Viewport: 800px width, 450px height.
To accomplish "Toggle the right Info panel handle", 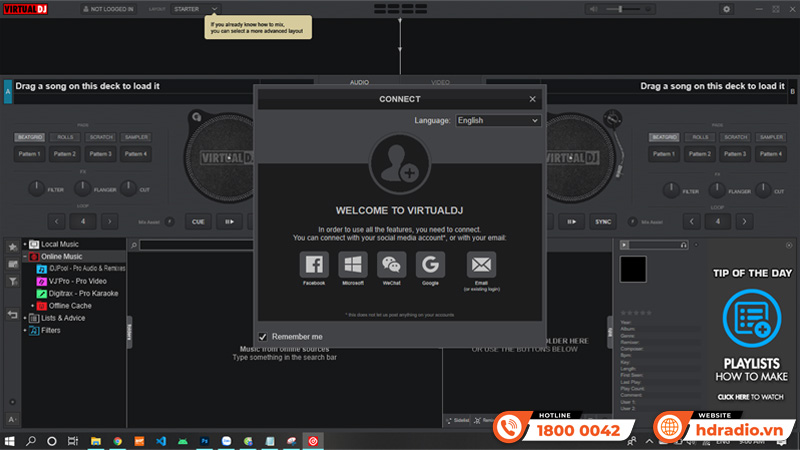I will click(610, 332).
